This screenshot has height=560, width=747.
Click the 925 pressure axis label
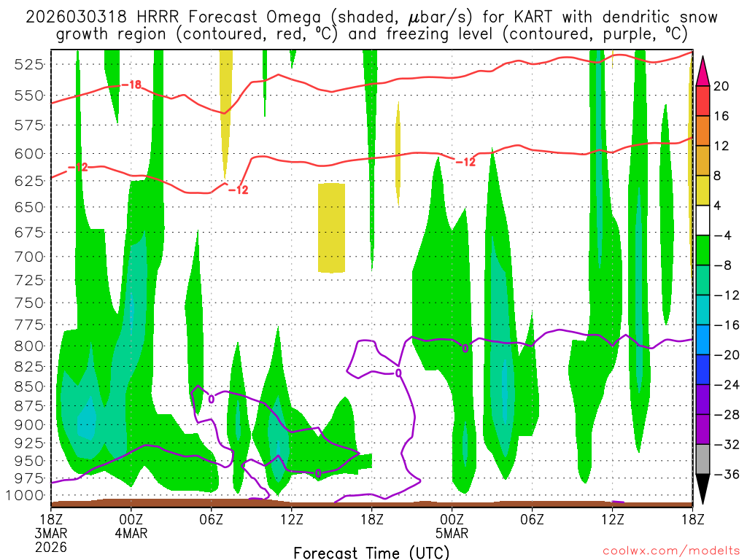point(29,444)
